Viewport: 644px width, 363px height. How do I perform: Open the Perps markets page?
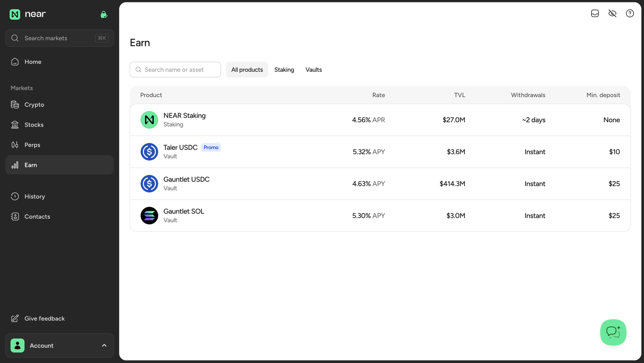point(60,145)
